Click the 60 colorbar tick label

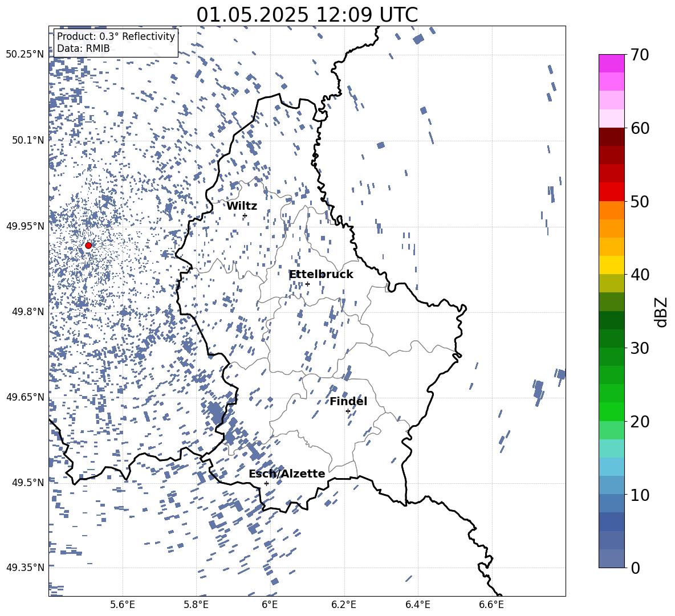[x=640, y=128]
